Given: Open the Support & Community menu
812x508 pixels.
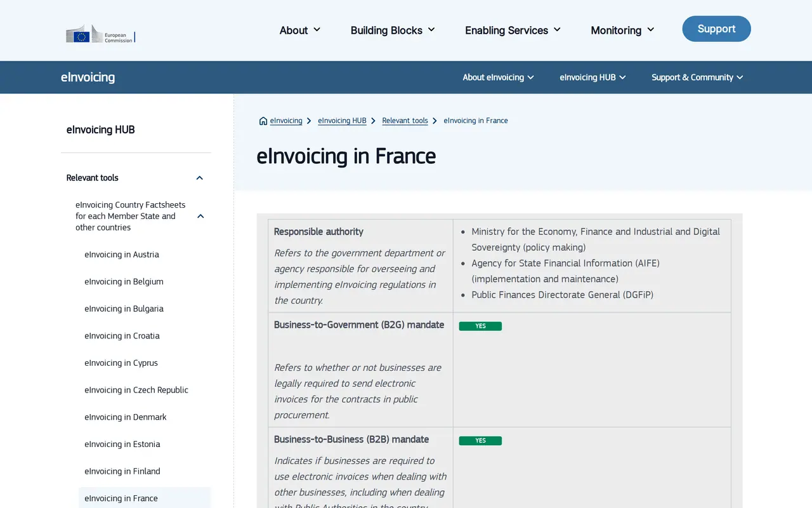Looking at the screenshot, I should click(x=697, y=77).
